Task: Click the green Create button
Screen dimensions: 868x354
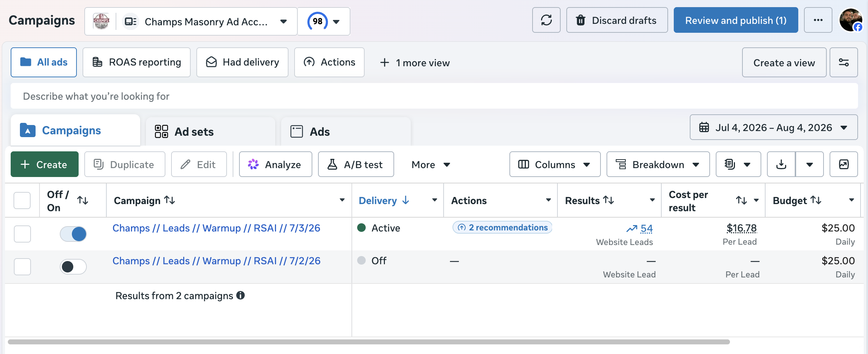Action: tap(44, 164)
